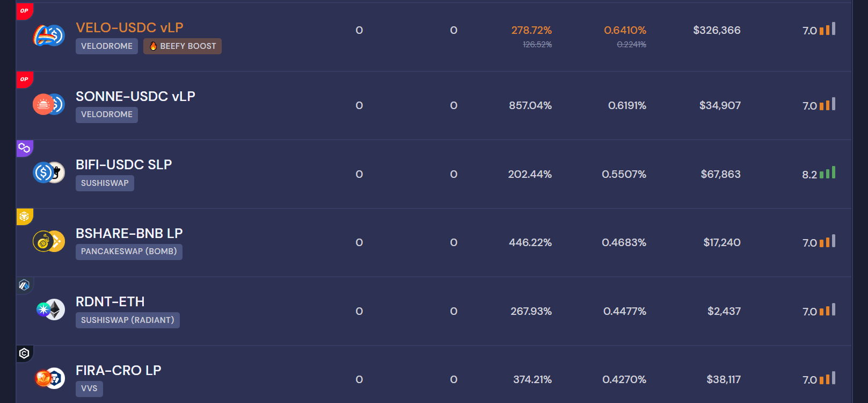This screenshot has width=868, height=403.
Task: Click the daily rate 0.6191%
Action: coord(627,105)
